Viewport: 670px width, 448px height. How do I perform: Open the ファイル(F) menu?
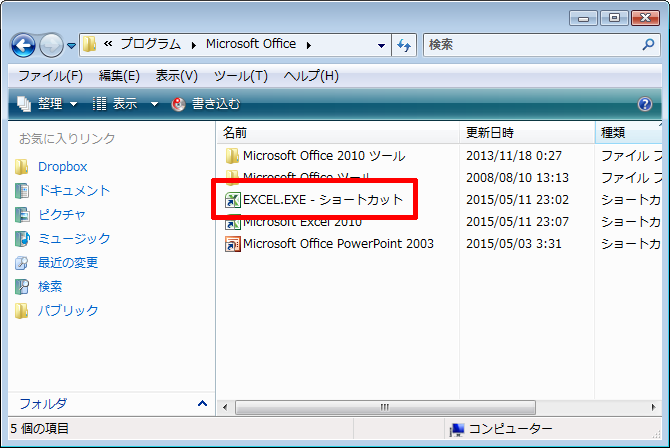click(x=50, y=76)
